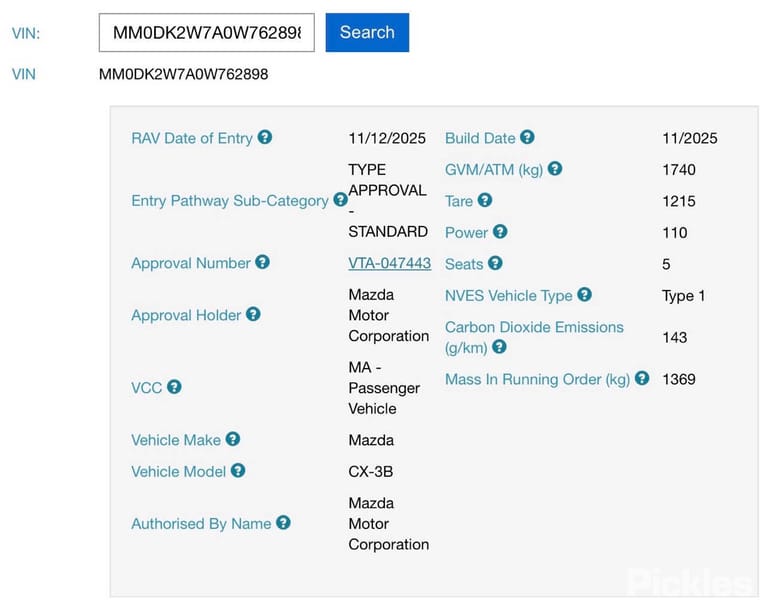This screenshot has height=612, width=768.
Task: Open help icon for RAV Date of Entry
Action: click(x=265, y=137)
